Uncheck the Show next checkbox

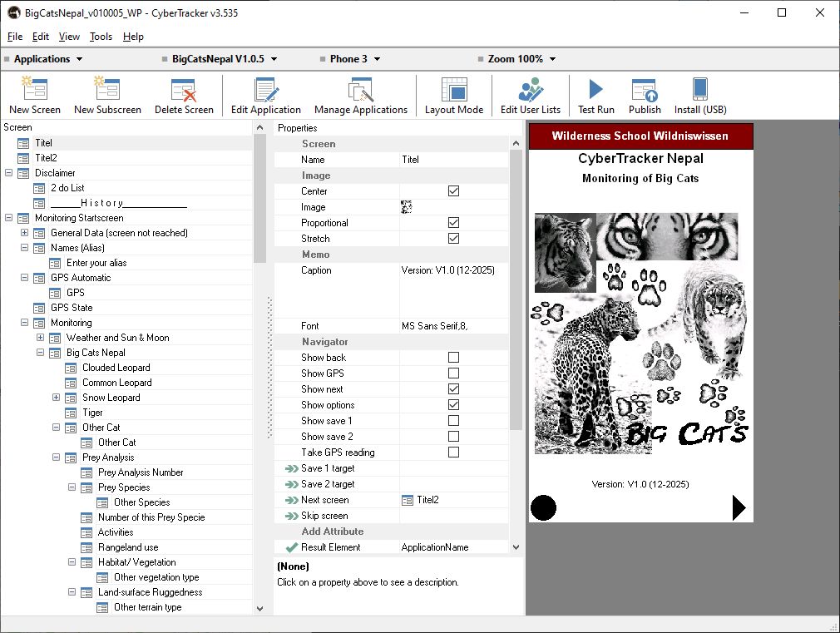pyautogui.click(x=453, y=389)
